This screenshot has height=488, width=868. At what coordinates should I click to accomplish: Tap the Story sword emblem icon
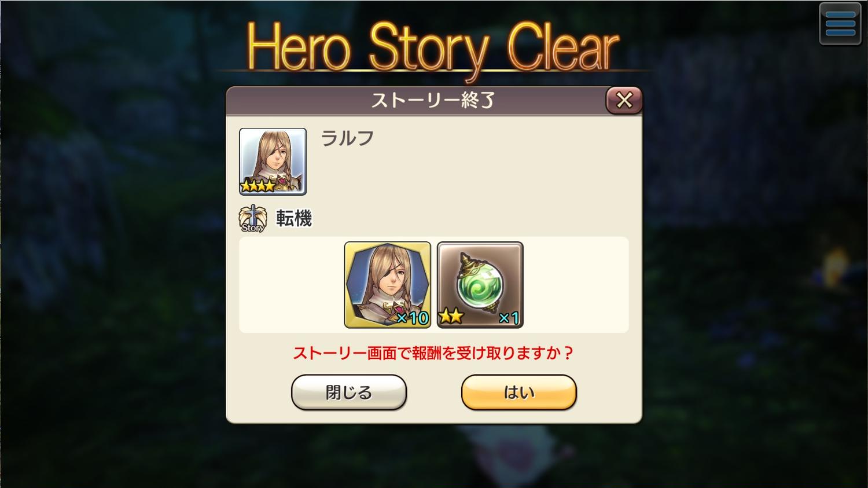pyautogui.click(x=253, y=219)
